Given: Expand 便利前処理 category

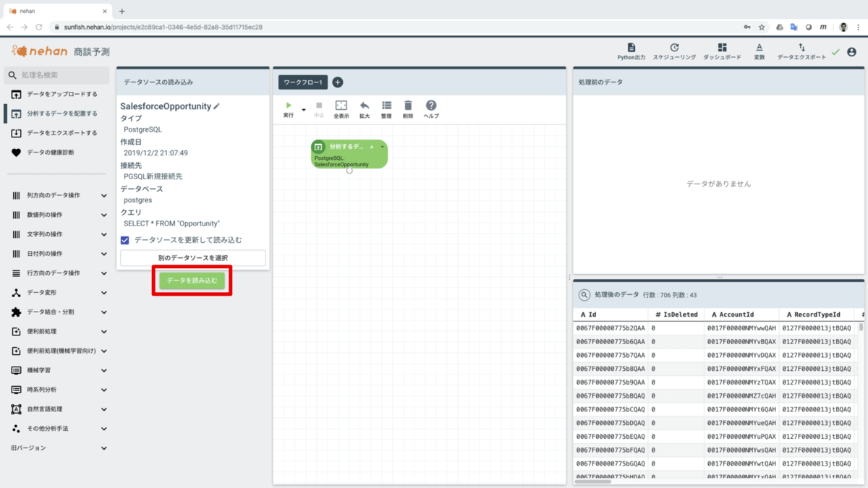Looking at the screenshot, I should pyautogui.click(x=59, y=332).
